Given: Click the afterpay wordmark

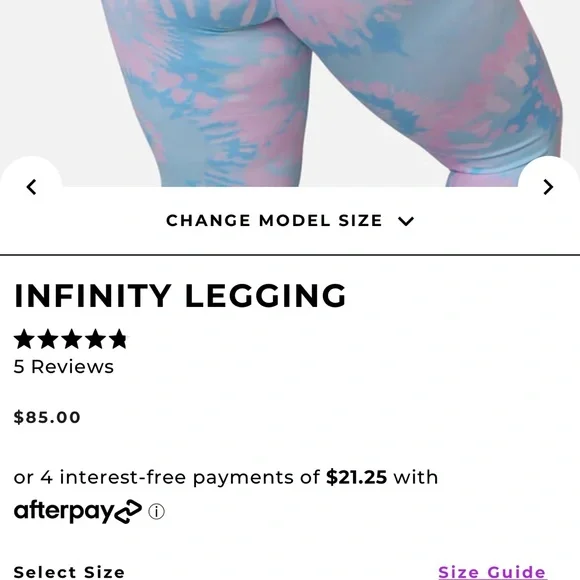Looking at the screenshot, I should 64,512.
